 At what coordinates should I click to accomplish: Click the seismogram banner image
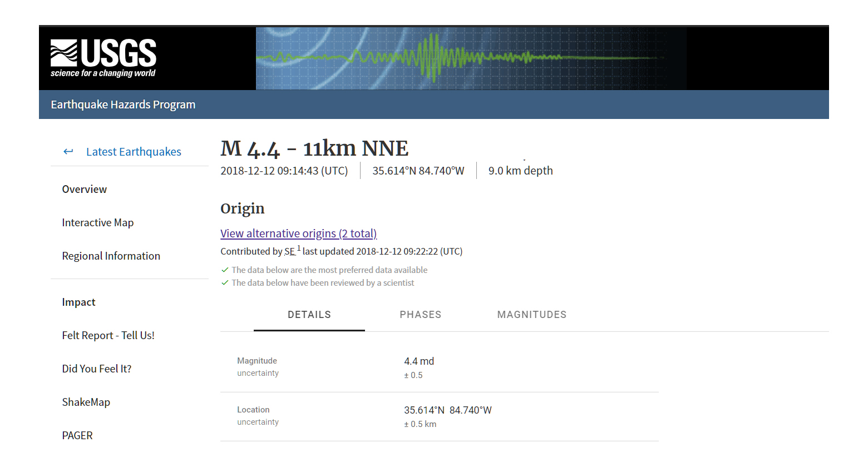[471, 58]
